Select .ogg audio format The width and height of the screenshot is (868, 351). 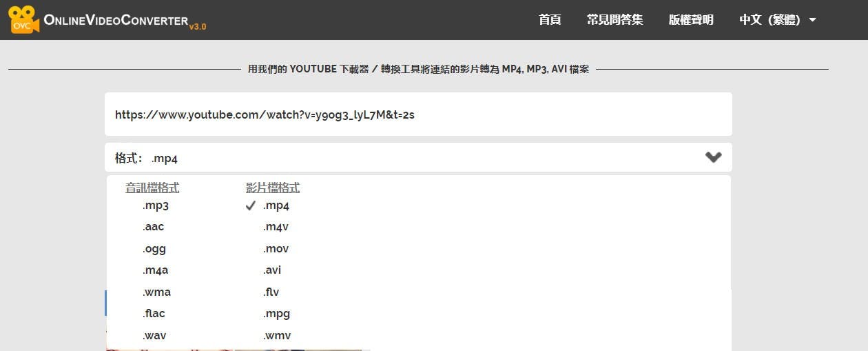[x=154, y=249]
